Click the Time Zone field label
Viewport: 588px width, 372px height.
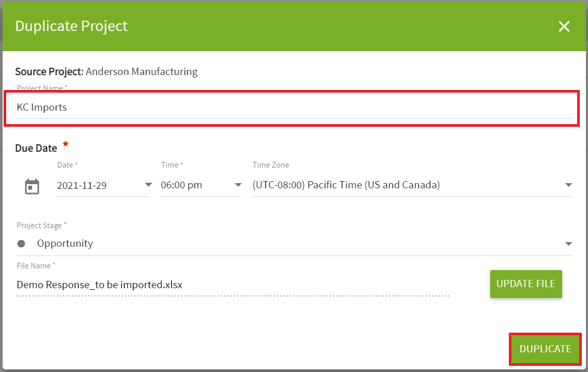(271, 165)
